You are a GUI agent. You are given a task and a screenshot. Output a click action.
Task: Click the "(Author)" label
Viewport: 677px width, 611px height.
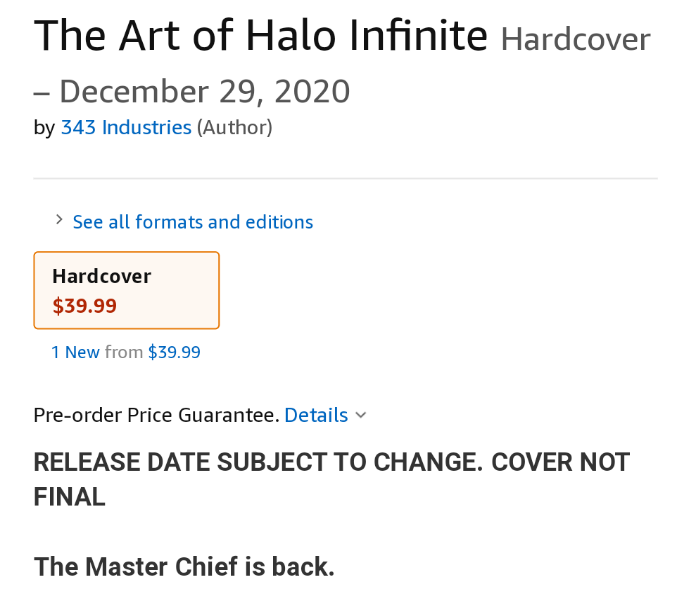(234, 128)
